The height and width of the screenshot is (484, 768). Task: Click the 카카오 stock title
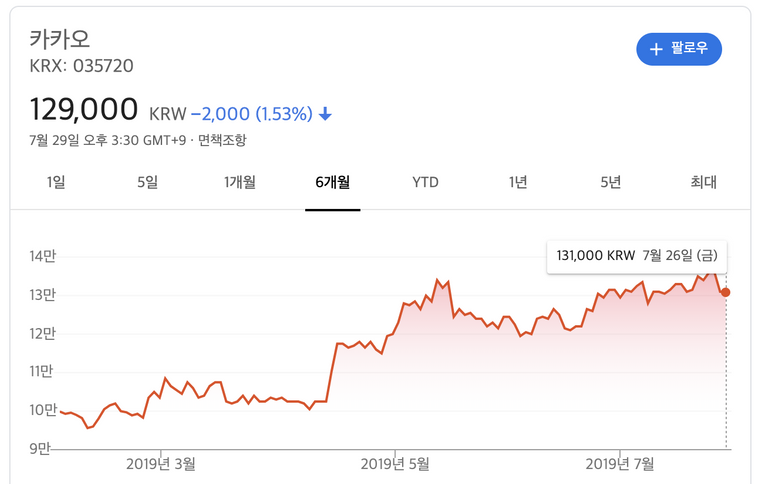60,40
